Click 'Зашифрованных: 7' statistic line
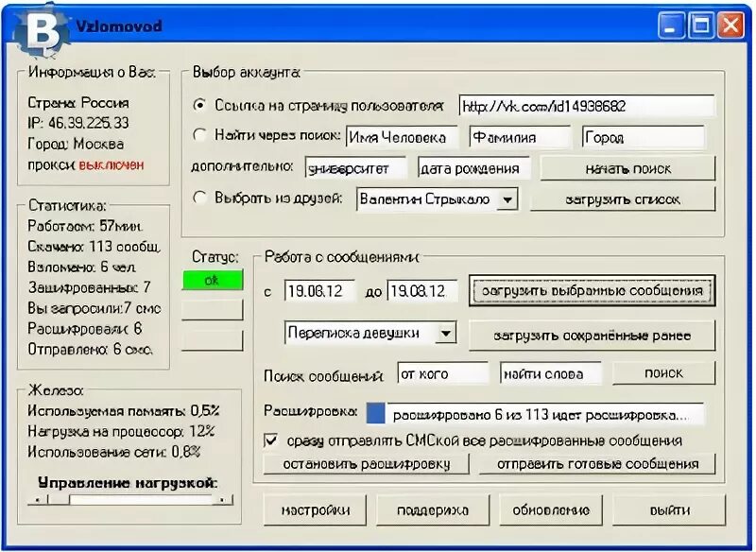 point(89,287)
